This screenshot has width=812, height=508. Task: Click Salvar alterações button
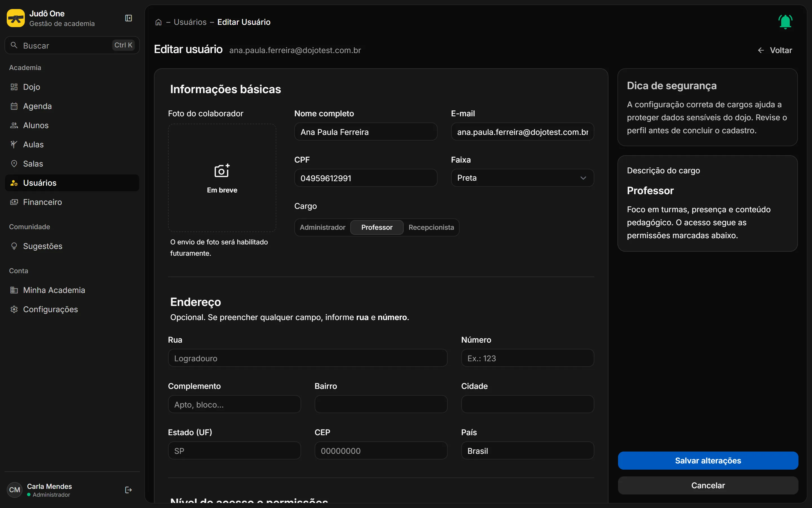point(708,460)
